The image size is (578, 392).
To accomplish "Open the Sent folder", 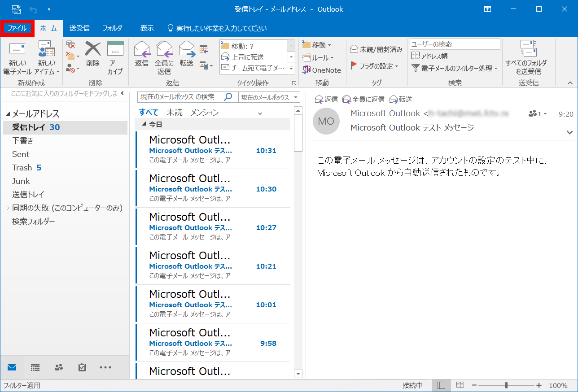I will click(x=66, y=154).
